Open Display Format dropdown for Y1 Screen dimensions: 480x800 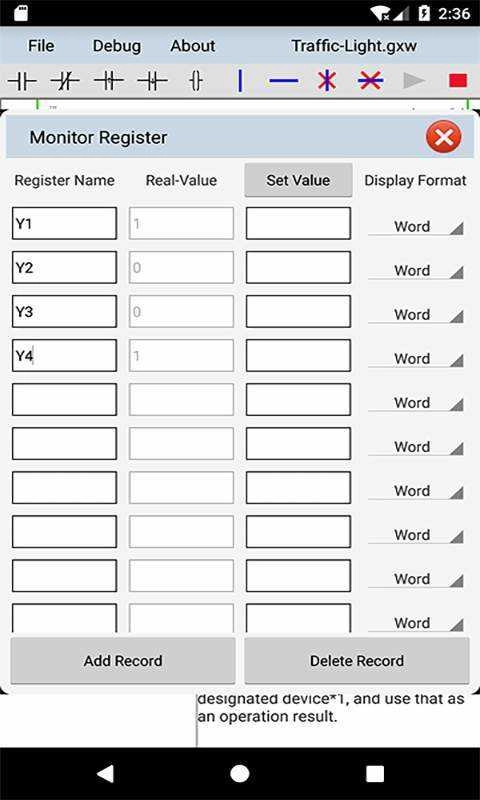416,226
